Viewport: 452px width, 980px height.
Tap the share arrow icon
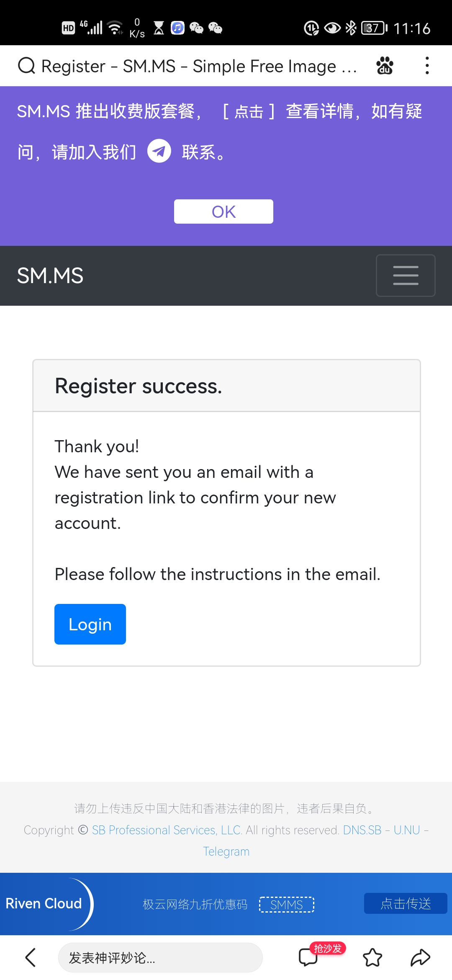tap(420, 957)
